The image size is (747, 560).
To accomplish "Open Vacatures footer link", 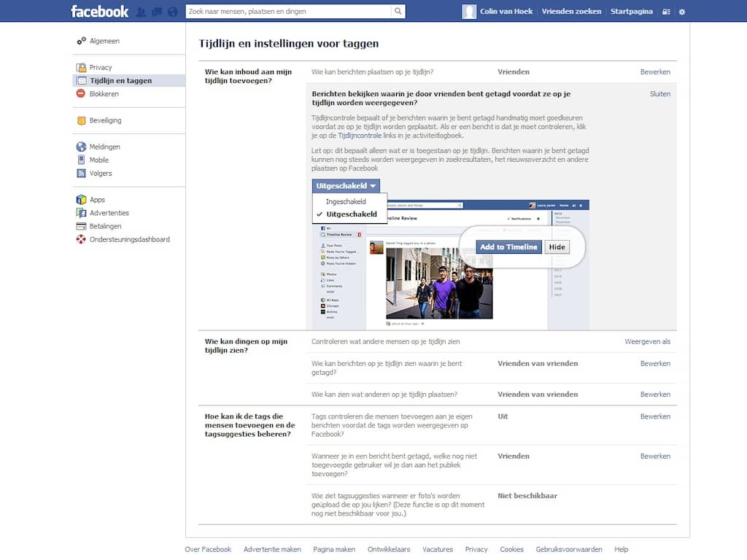I will click(438, 549).
